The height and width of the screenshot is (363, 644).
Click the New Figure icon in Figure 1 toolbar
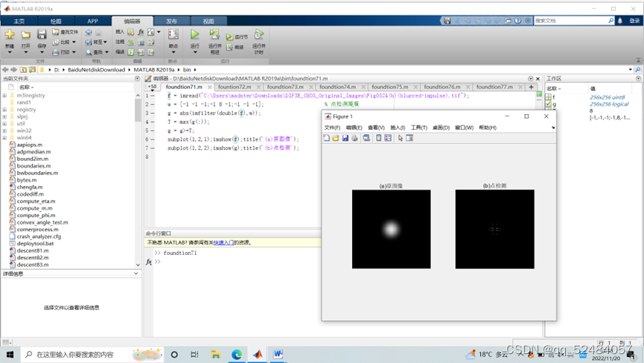click(327, 138)
